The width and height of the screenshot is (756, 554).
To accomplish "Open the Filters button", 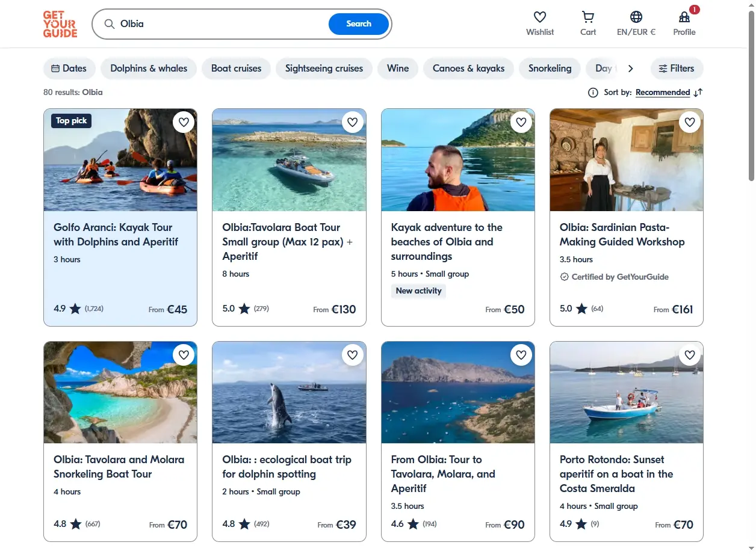I will [677, 69].
